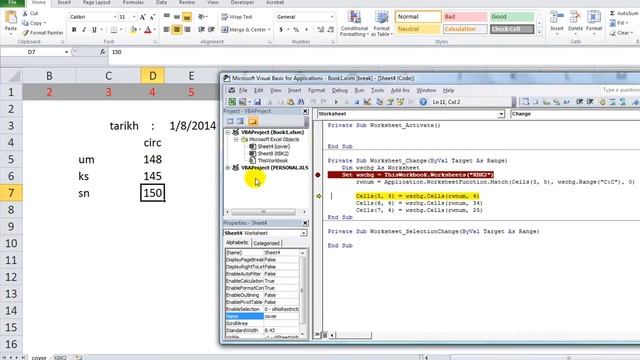Click the Percent Style icon

(296, 30)
